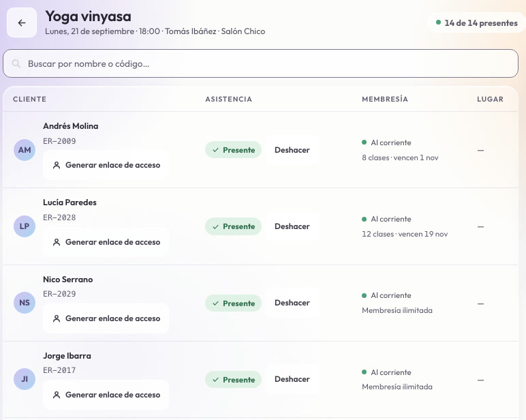Click client code ER-2009
526x420 pixels.
(x=59, y=141)
